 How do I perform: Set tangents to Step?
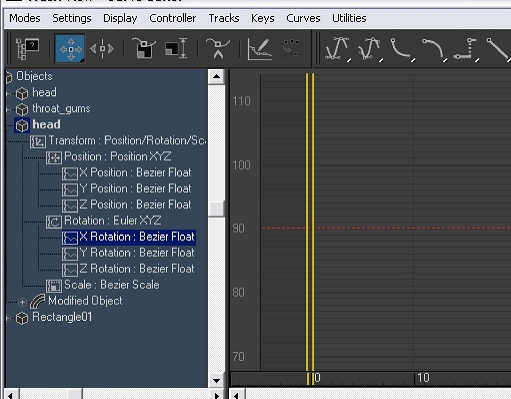point(466,49)
